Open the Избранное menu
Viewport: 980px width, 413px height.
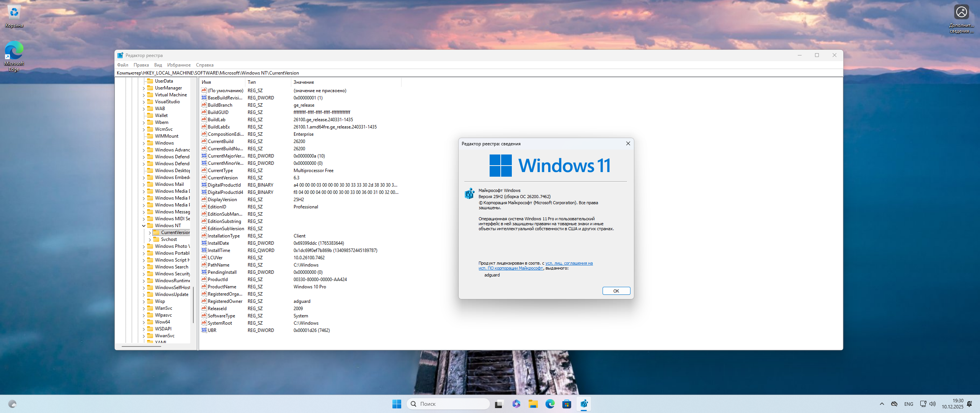179,65
